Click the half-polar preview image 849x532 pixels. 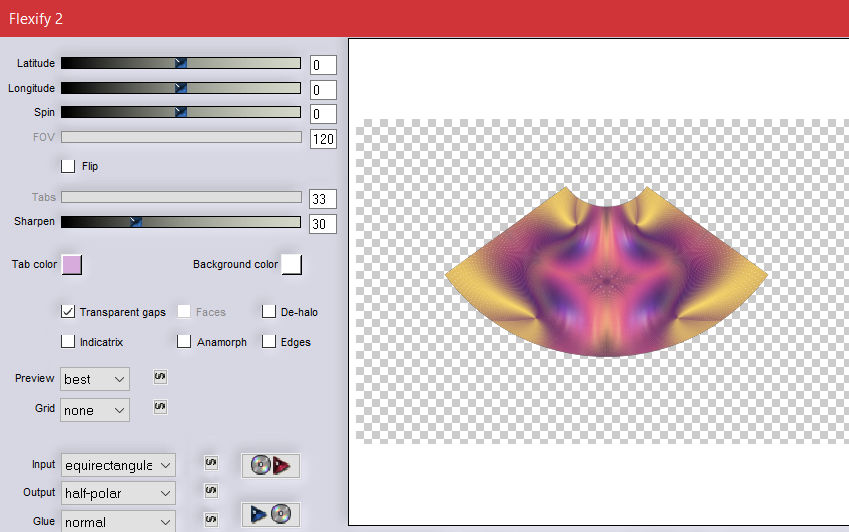pos(606,272)
